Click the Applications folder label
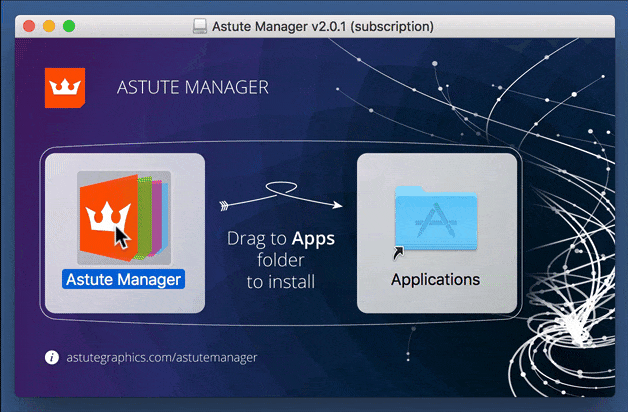 (x=436, y=279)
